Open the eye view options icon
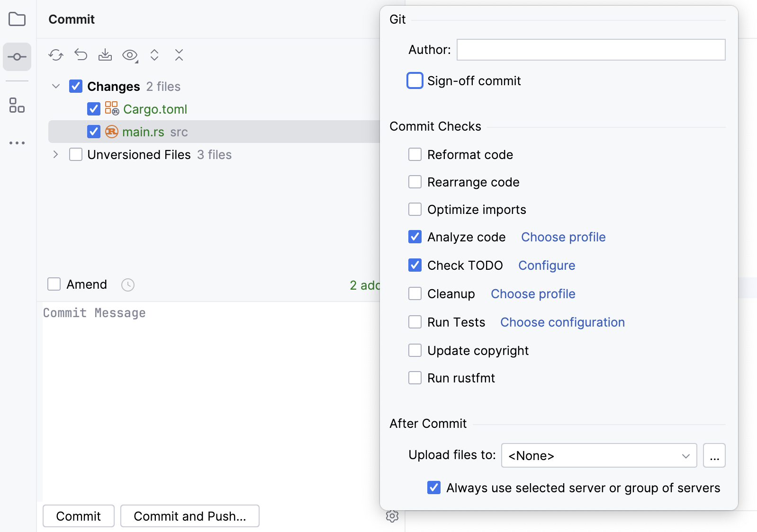The width and height of the screenshot is (757, 532). (x=130, y=55)
